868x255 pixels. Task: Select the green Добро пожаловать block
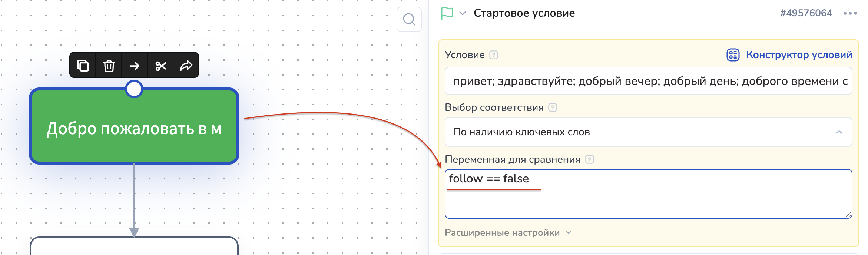pyautogui.click(x=134, y=128)
